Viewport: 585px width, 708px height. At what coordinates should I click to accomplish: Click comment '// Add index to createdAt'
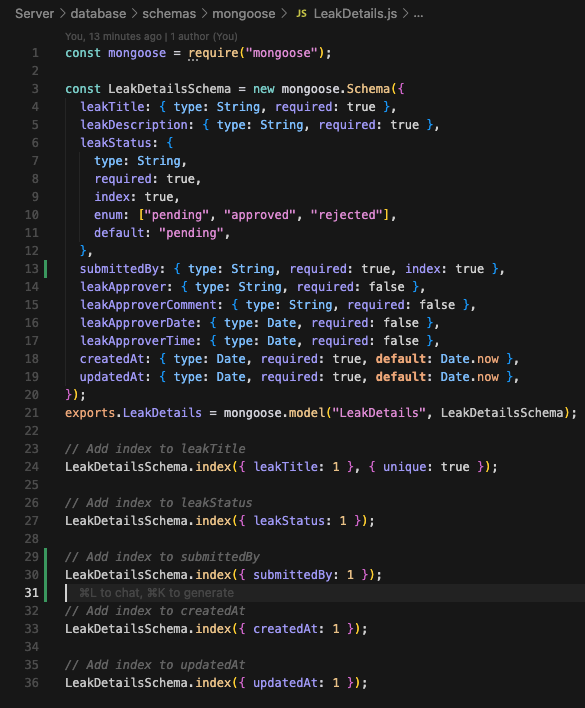click(155, 610)
